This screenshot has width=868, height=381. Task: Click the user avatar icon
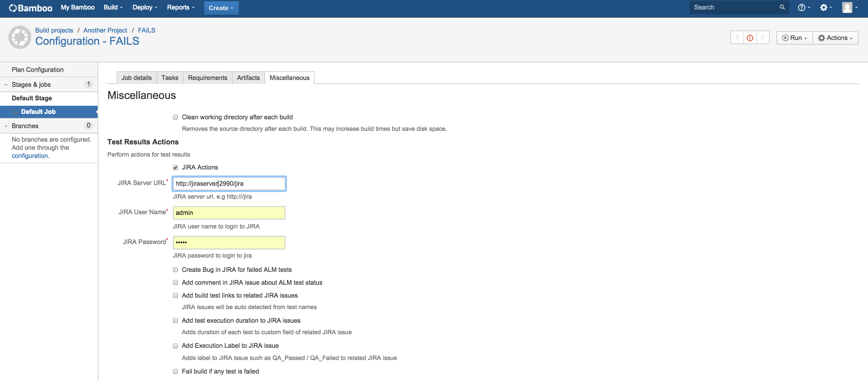click(847, 7)
